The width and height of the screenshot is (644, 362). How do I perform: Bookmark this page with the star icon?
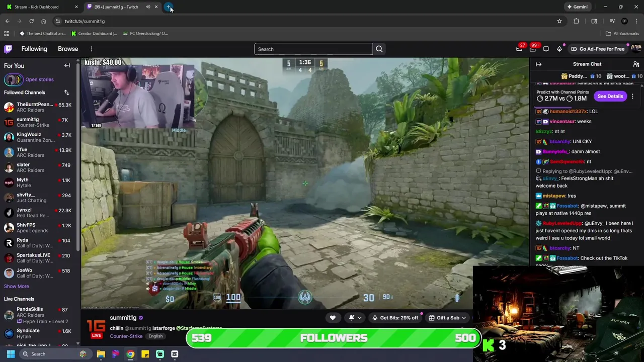(559, 21)
